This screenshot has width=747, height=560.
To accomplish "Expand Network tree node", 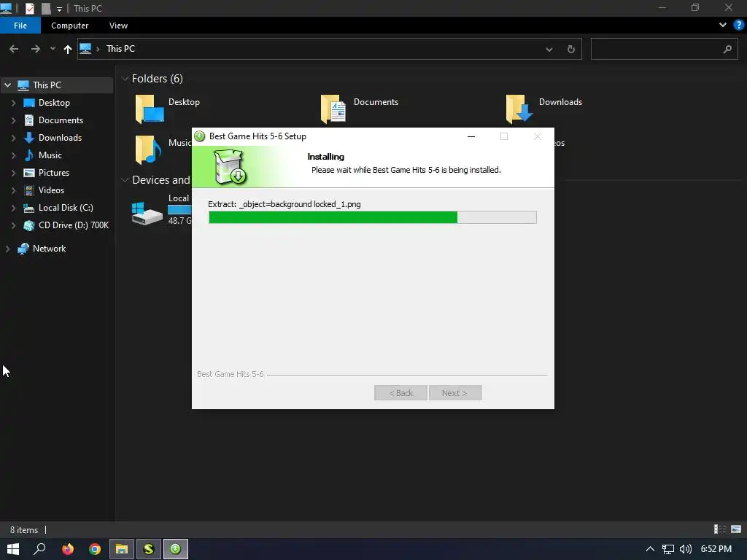I will click(x=7, y=249).
